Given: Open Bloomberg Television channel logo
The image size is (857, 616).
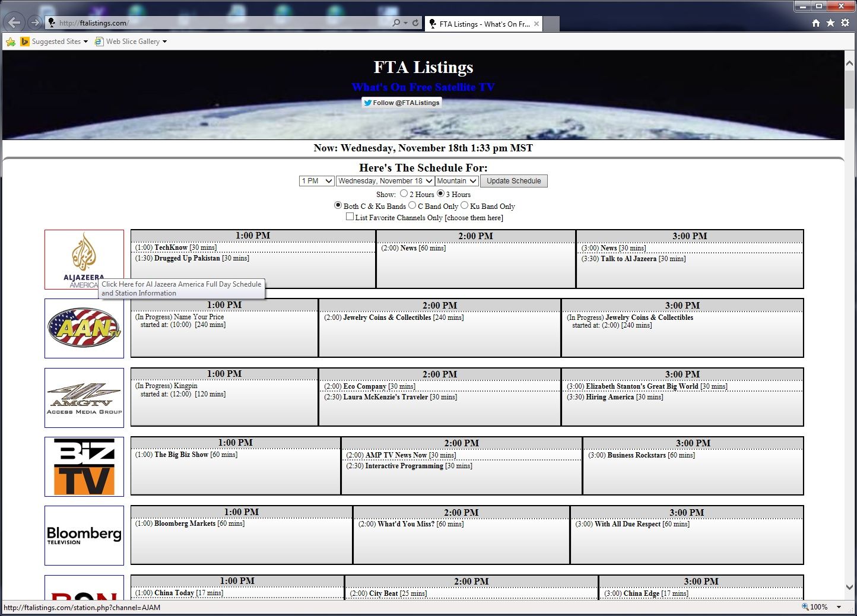Looking at the screenshot, I should tap(84, 535).
